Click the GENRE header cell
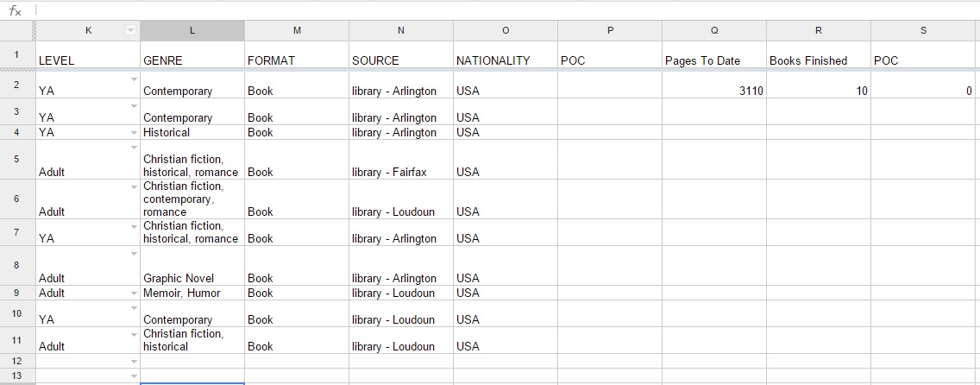The height and width of the screenshot is (385, 980). pos(192,60)
